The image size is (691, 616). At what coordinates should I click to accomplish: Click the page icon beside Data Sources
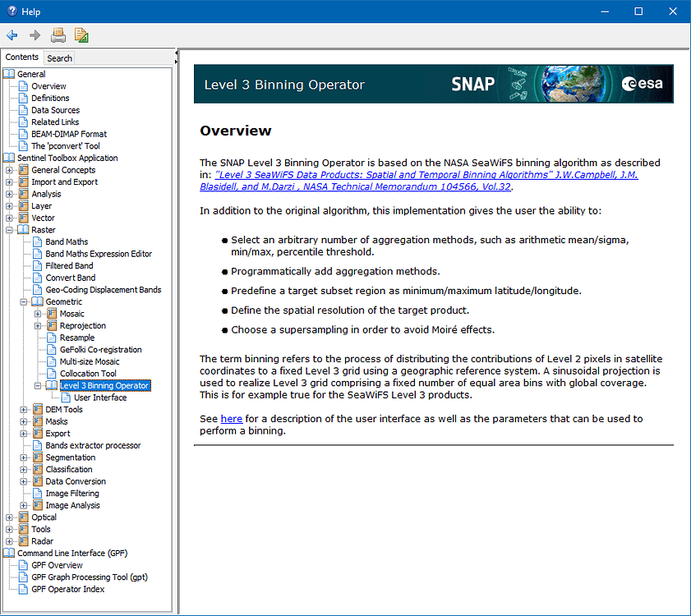(23, 110)
